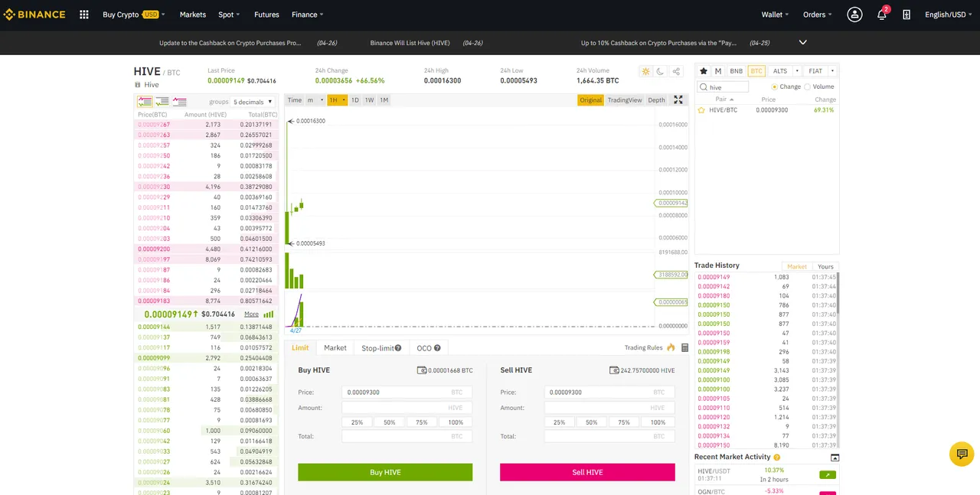The height and width of the screenshot is (495, 980).
Task: Select the Change radio button
Action: (774, 87)
